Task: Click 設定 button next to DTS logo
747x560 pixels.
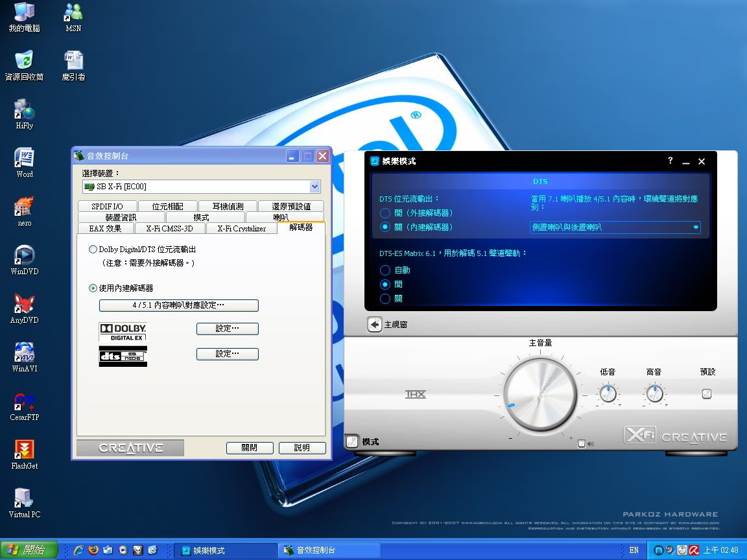Action: 227,354
